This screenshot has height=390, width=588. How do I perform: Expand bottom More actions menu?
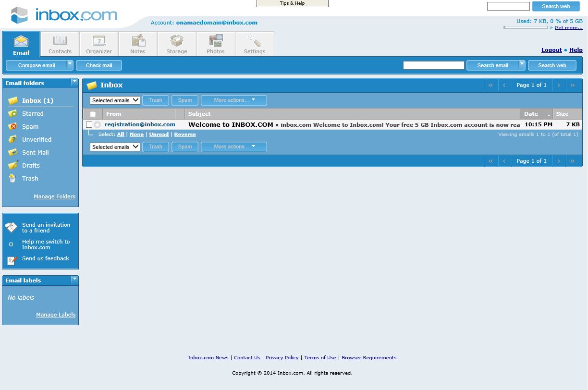pos(234,147)
